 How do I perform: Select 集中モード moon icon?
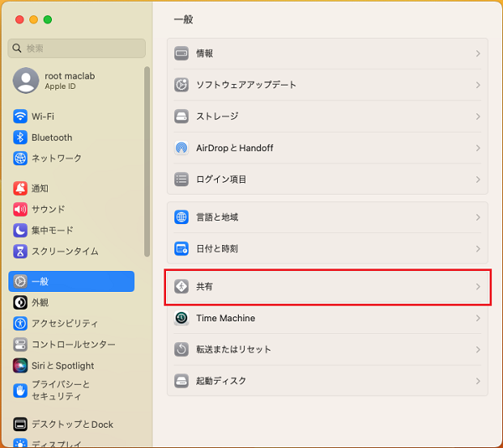(x=20, y=230)
